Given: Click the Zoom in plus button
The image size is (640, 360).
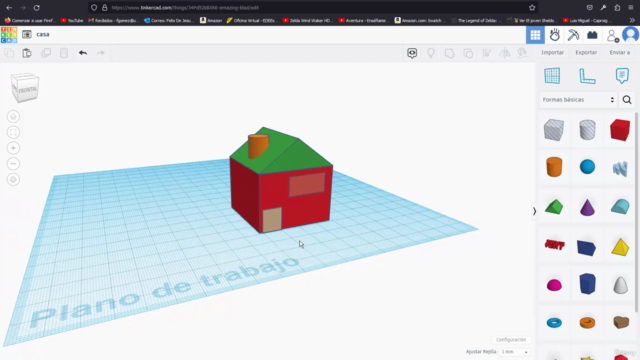Looking at the screenshot, I should pos(13,148).
